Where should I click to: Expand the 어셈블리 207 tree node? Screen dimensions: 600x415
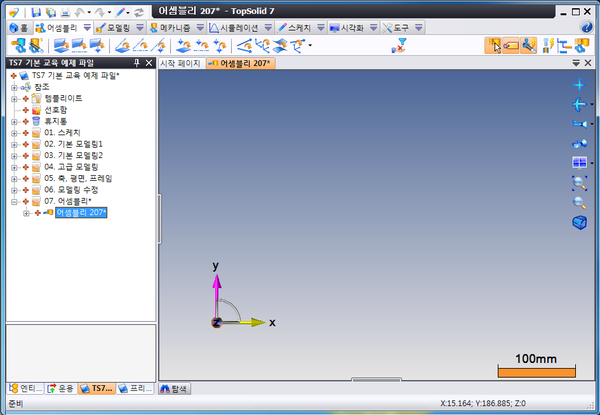coord(26,213)
